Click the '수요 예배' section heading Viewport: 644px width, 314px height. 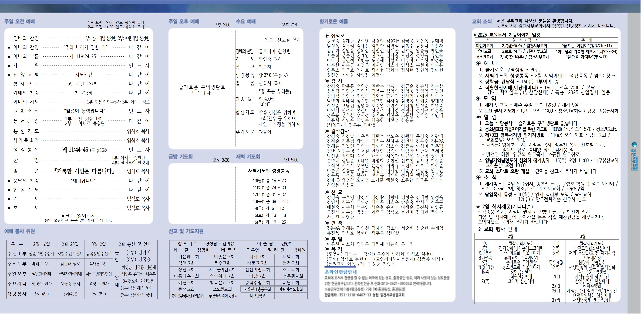pyautogui.click(x=246, y=22)
